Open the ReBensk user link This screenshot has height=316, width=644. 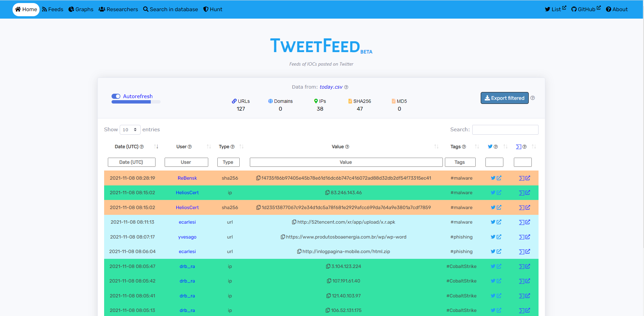187,178
